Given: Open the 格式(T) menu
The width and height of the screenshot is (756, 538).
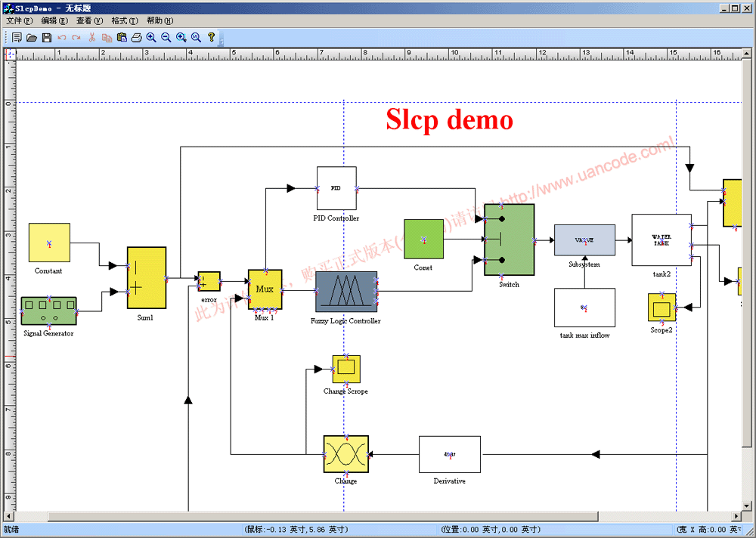Looking at the screenshot, I should coord(124,21).
